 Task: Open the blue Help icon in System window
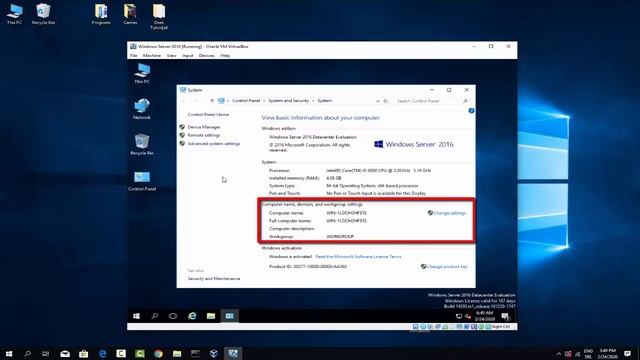pyautogui.click(x=471, y=111)
